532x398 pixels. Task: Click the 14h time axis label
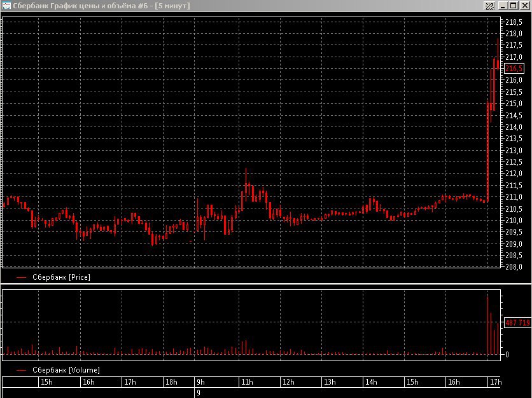(x=371, y=382)
